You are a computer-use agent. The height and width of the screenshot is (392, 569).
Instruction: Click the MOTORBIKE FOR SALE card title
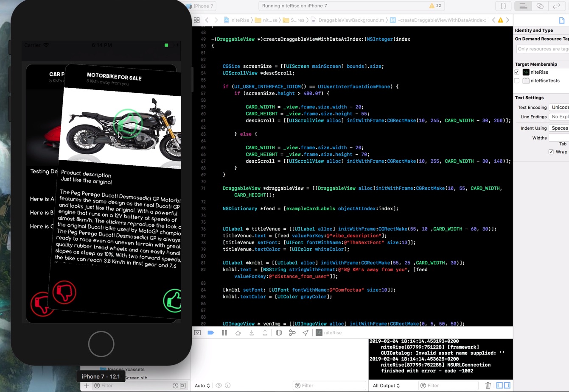coord(114,76)
